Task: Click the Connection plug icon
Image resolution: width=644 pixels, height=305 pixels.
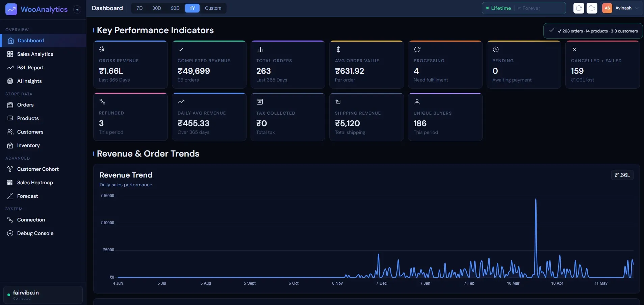Action: click(x=10, y=220)
